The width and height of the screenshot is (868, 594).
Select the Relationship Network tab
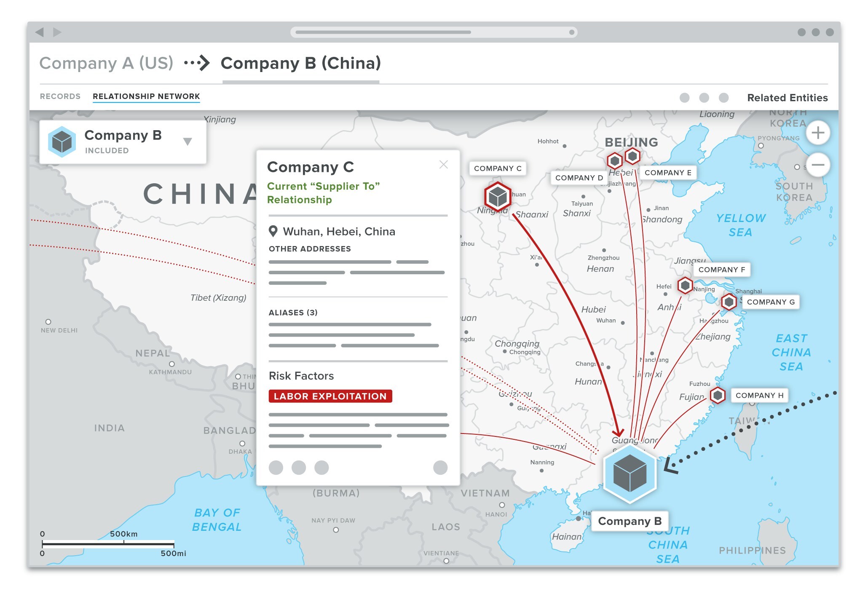146,96
